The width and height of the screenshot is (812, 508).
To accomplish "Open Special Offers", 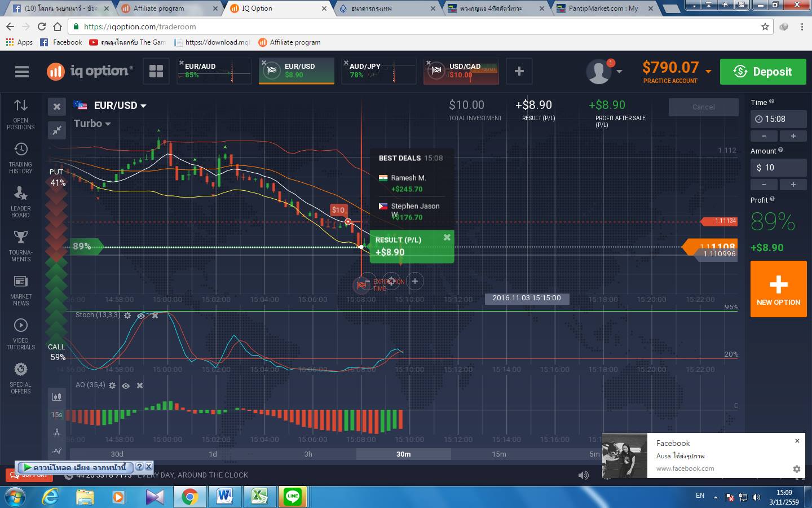I will click(x=21, y=378).
